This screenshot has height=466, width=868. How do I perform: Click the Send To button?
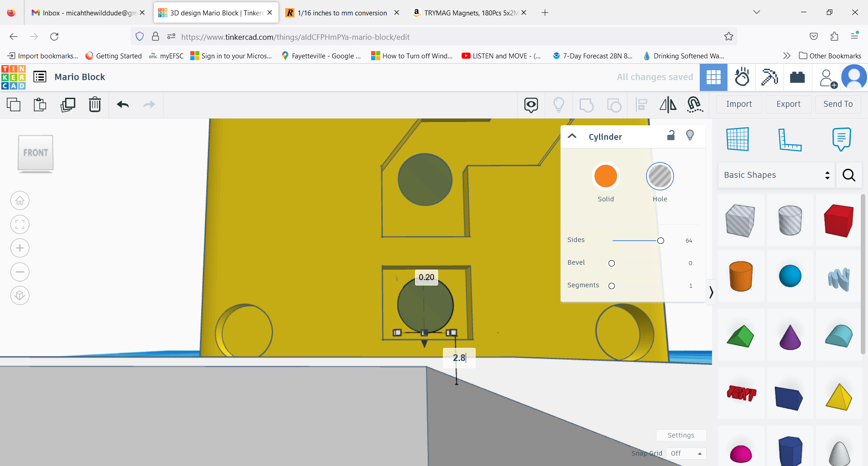coord(837,104)
